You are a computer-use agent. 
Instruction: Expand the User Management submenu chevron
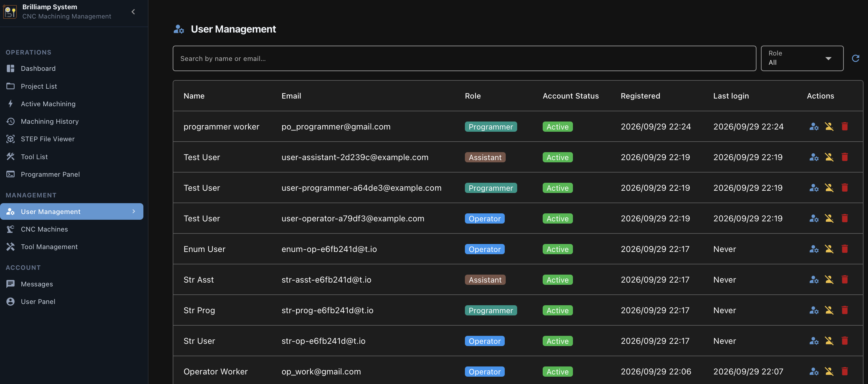click(134, 211)
